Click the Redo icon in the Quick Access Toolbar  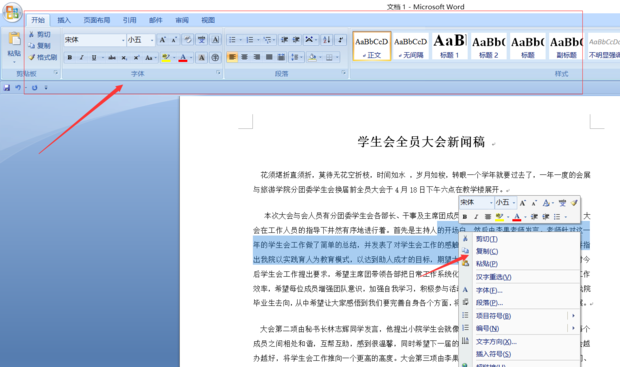coord(34,88)
